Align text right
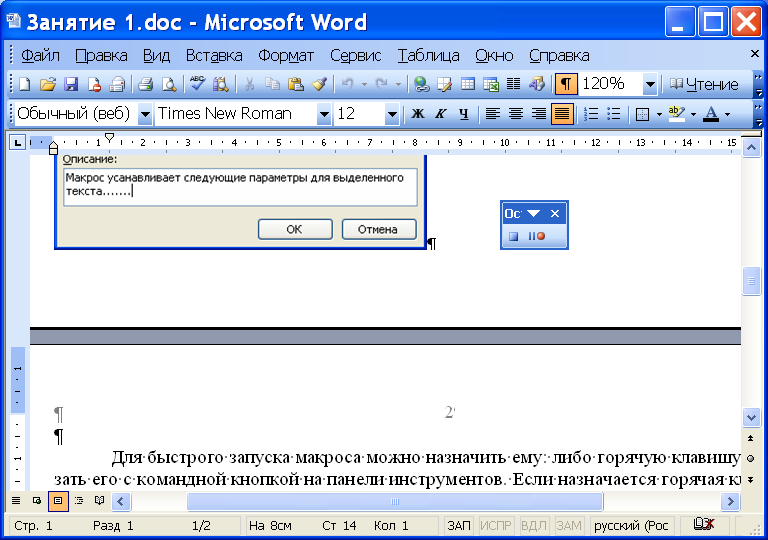Image resolution: width=768 pixels, height=540 pixels. click(x=538, y=114)
